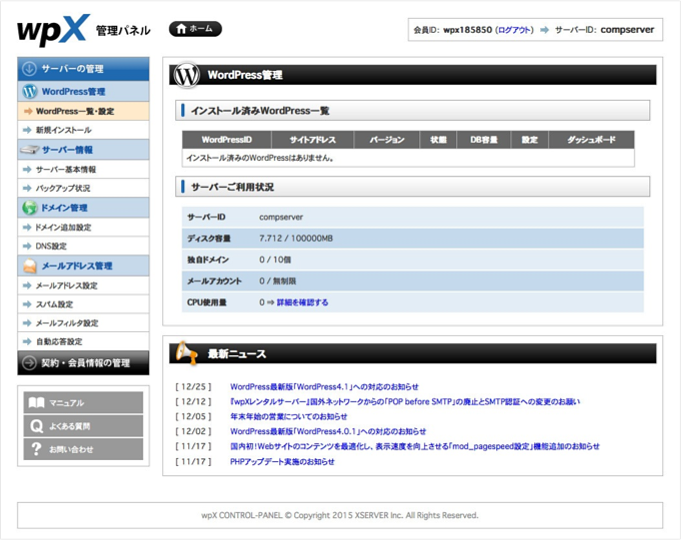The height and width of the screenshot is (540, 681).
Task: Open the WordPress4.1 news item dated 12/25
Action: coord(324,387)
